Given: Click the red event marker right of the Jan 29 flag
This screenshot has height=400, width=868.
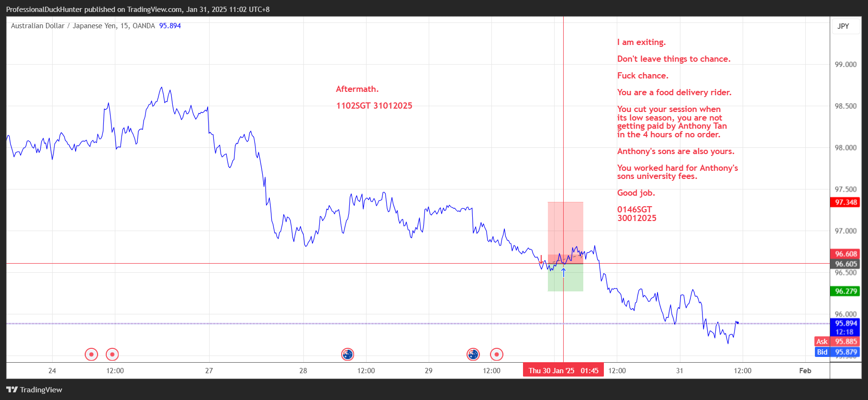Looking at the screenshot, I should pos(497,355).
